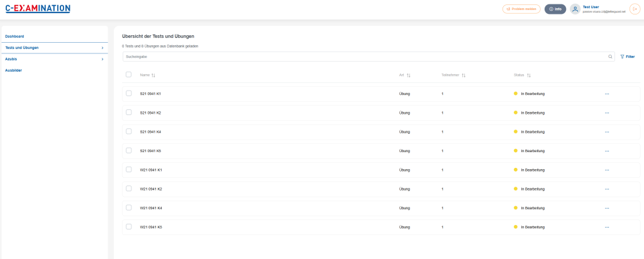Open Ausbilder in the sidebar
The height and width of the screenshot is (259, 644).
click(14, 70)
